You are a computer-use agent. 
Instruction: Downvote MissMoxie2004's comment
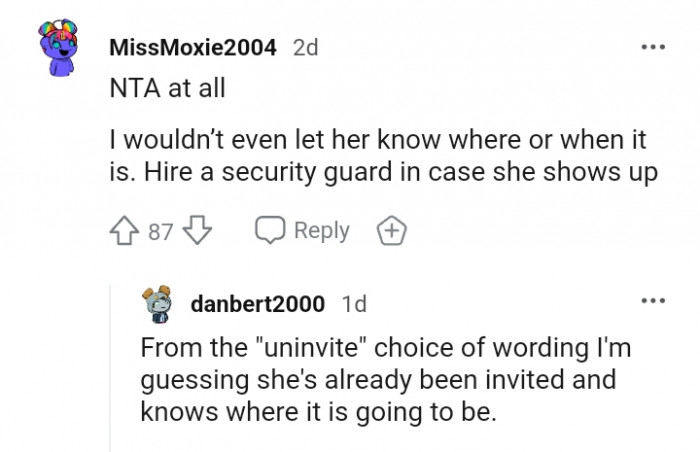196,231
